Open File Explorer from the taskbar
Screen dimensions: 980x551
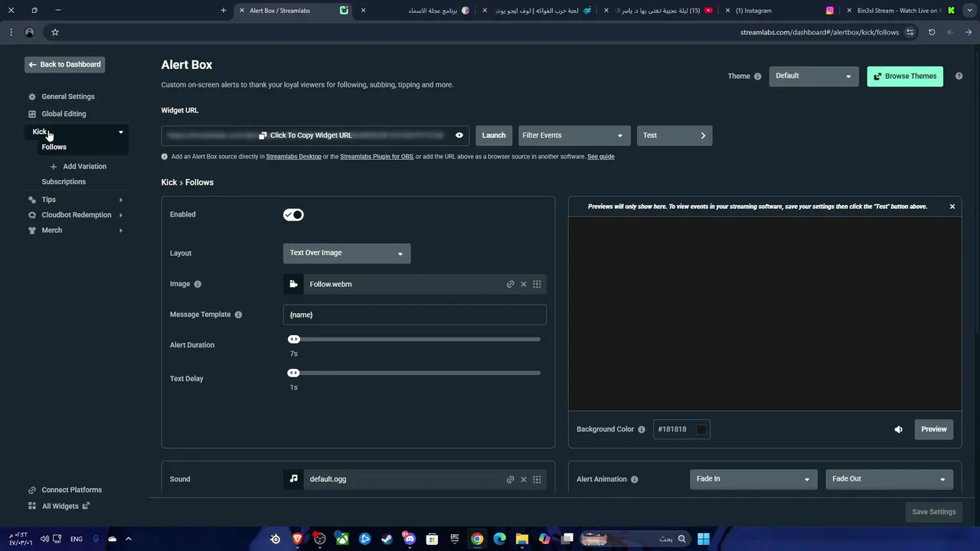[522, 539]
